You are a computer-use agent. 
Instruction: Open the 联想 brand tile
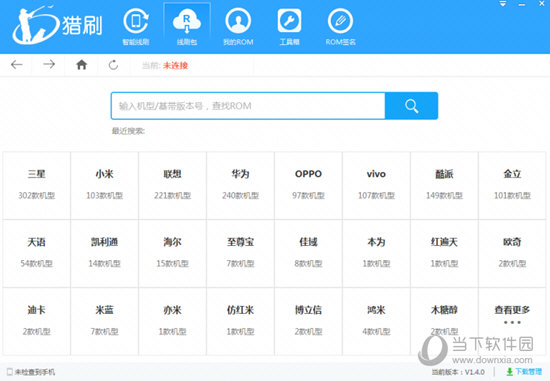173,186
